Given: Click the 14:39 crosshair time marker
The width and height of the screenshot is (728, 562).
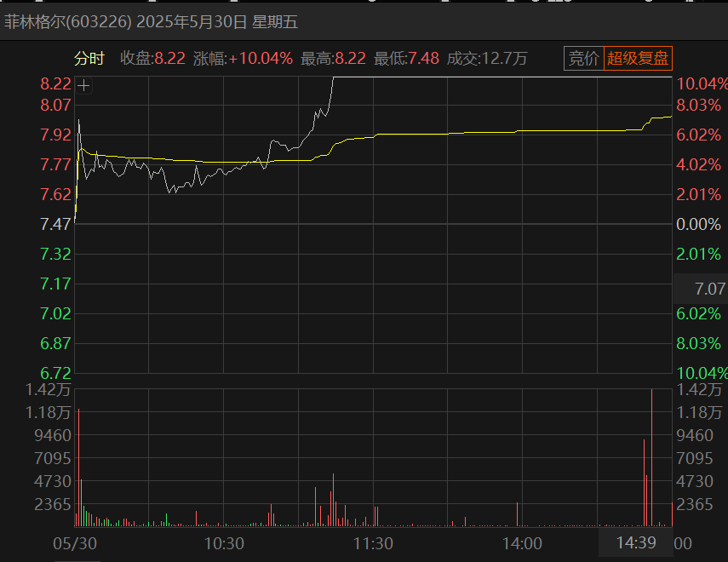Looking at the screenshot, I should (635, 543).
